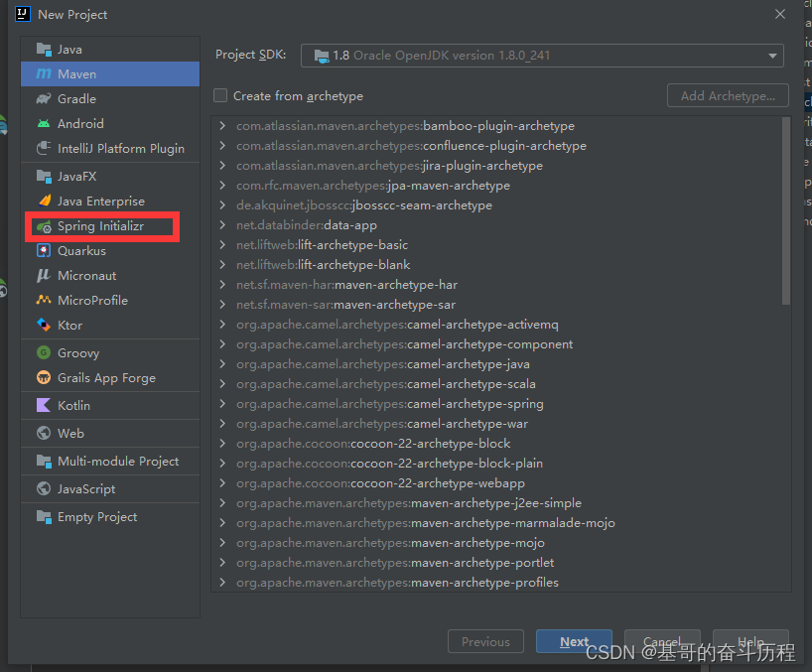Select camel-archetype-scala row
The width and height of the screenshot is (812, 672).
click(497, 383)
